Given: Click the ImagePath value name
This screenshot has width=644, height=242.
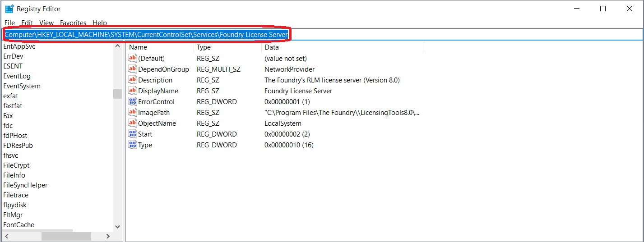Looking at the screenshot, I should pyautogui.click(x=154, y=113).
